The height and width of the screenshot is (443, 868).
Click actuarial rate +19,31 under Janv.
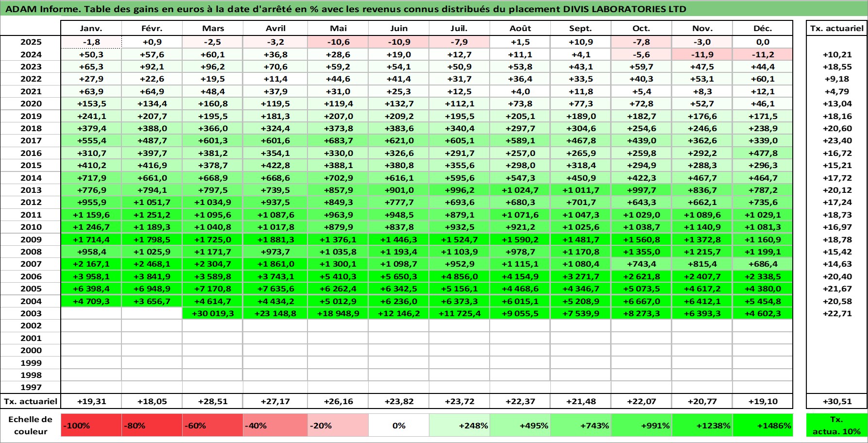coord(91,401)
